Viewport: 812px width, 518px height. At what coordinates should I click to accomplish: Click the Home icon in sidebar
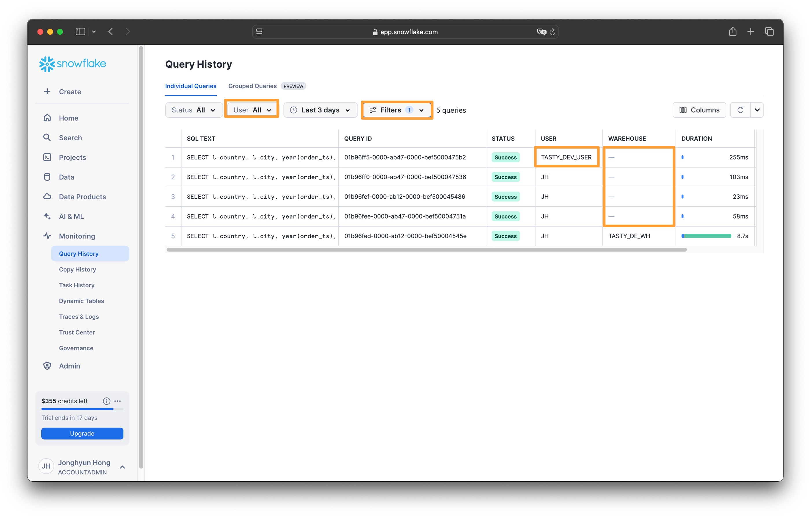point(47,118)
